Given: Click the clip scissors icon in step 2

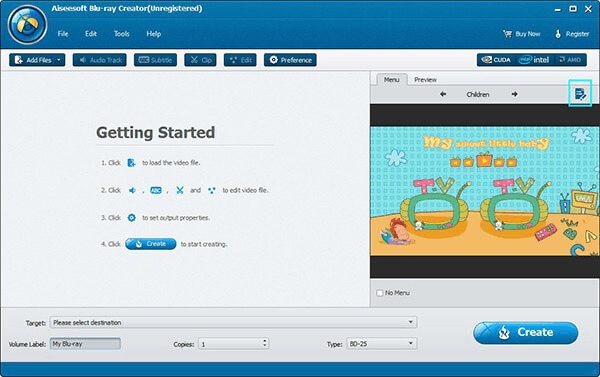Looking at the screenshot, I should pyautogui.click(x=180, y=190).
